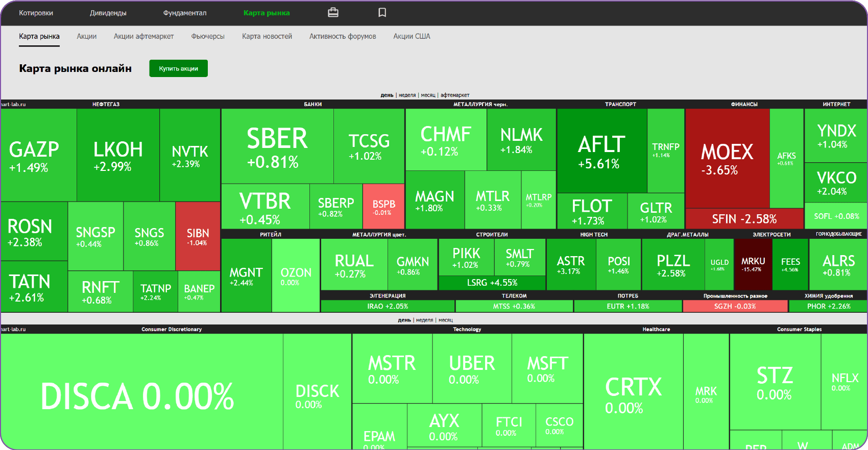868x450 pixels.
Task: Open the Карта новостей tab
Action: pos(267,36)
